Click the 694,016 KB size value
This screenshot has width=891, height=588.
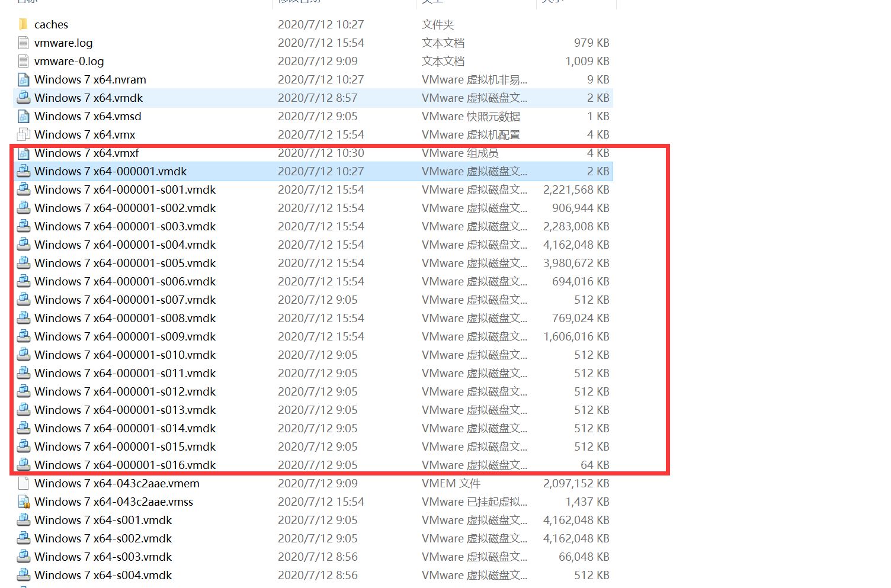[x=581, y=281]
